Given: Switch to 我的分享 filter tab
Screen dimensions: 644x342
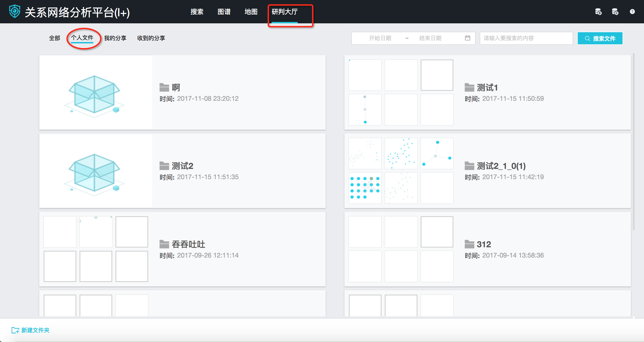Looking at the screenshot, I should 115,38.
